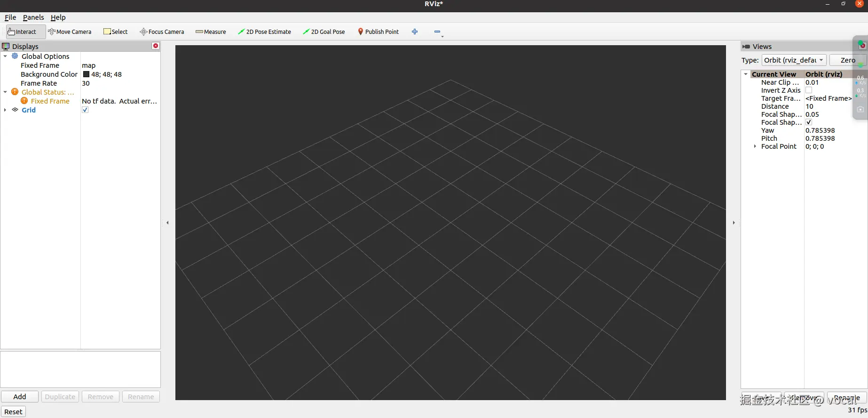Click the Displays panel monitor icon
The width and height of the screenshot is (868, 418).
[x=6, y=46]
